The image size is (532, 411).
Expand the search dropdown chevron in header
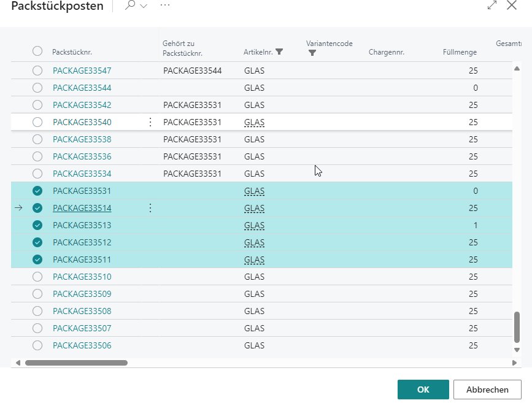click(144, 6)
